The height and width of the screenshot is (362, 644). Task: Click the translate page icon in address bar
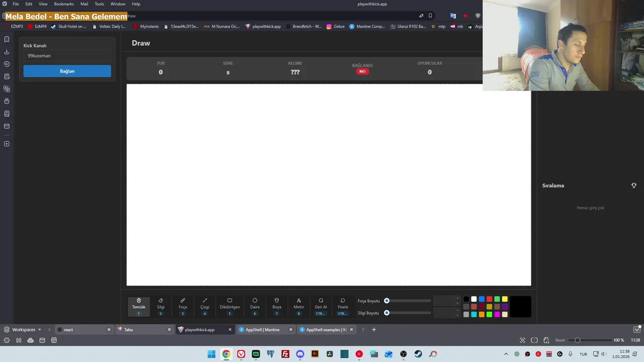tap(421, 16)
